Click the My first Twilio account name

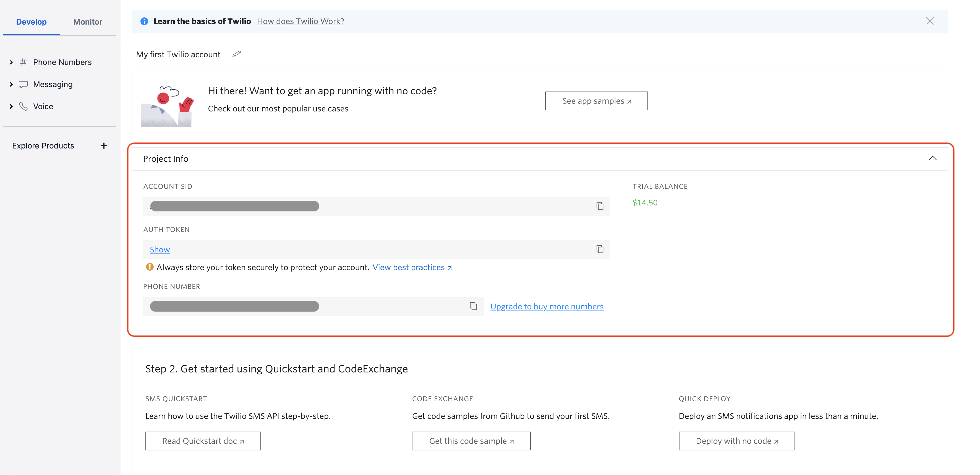click(178, 54)
